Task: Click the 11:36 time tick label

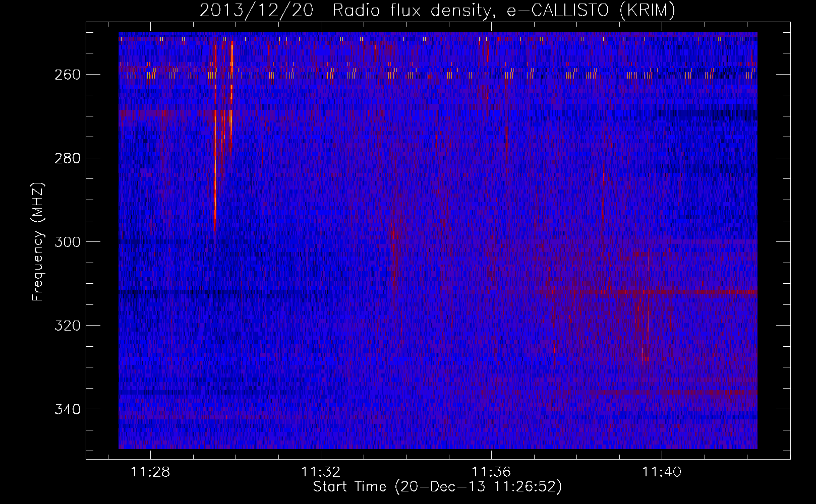Action: [491, 472]
